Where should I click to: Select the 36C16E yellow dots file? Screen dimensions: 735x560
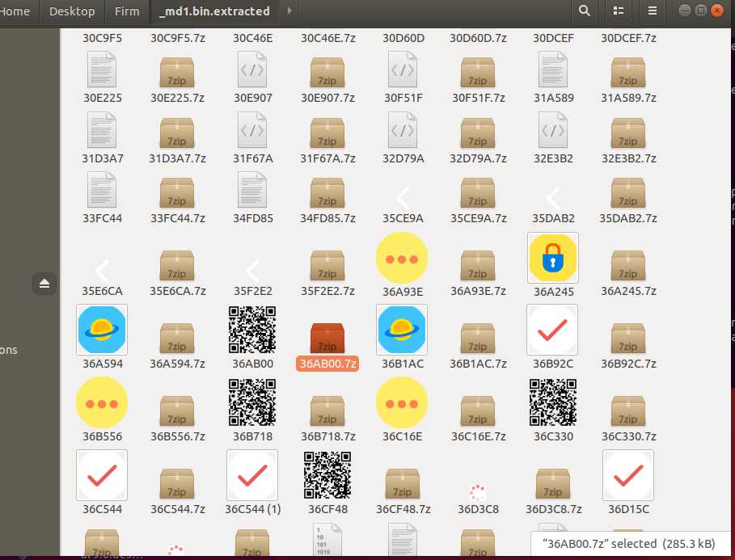402,403
